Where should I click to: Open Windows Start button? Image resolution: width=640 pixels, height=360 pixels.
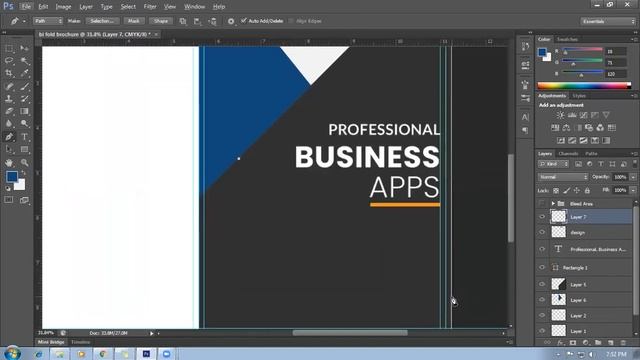(x=13, y=353)
